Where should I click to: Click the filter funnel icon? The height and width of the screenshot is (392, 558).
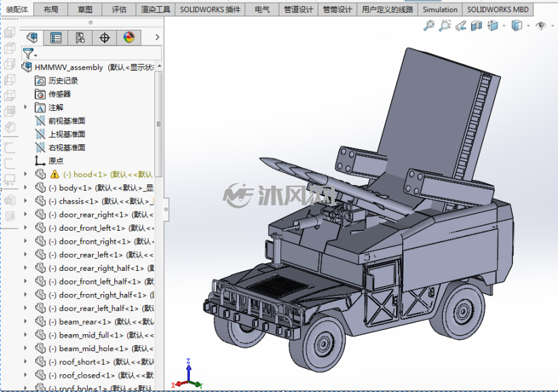(29, 53)
